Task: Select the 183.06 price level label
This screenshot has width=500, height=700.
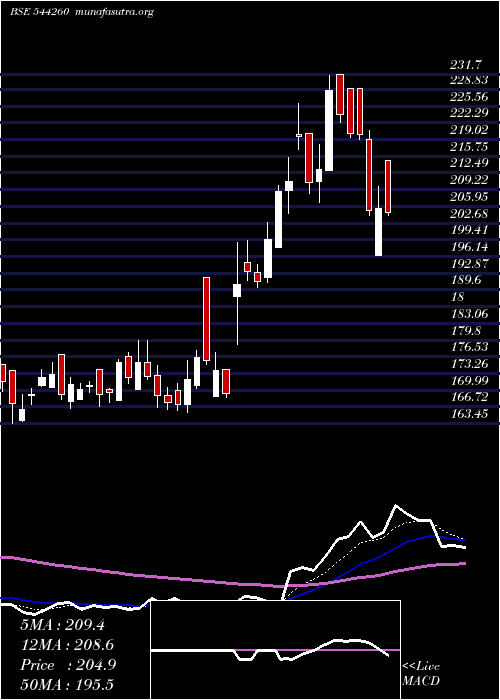Action: point(469,313)
